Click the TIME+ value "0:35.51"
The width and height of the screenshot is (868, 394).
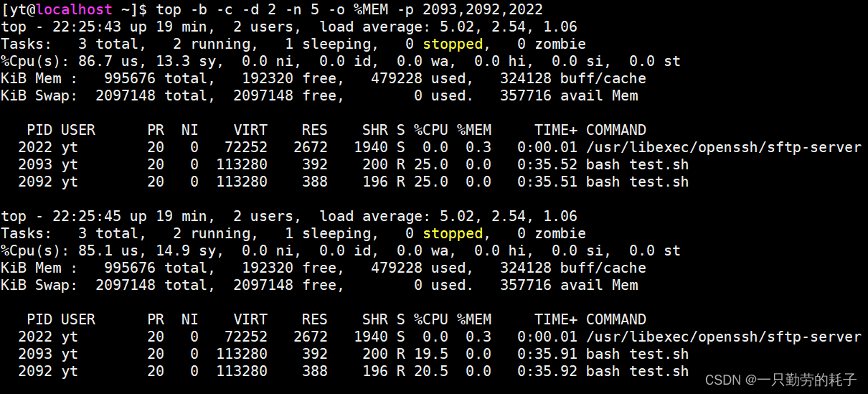tap(547, 182)
